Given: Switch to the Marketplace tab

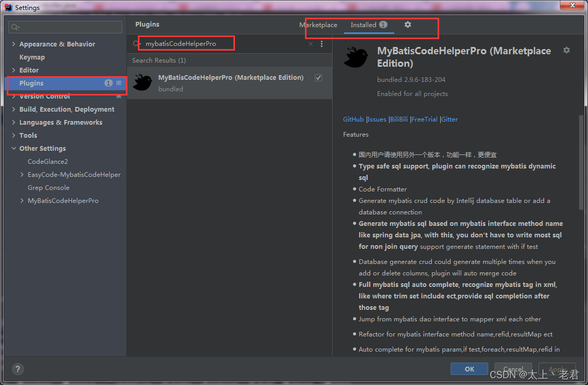Looking at the screenshot, I should coord(318,25).
